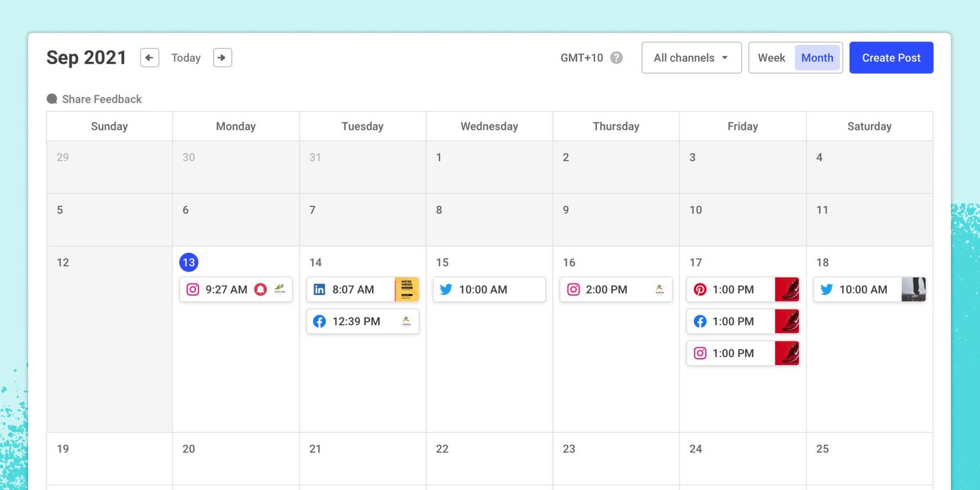Screen dimensions: 980x490
Task: Open the shoe thumbnail on Friday Facebook post
Action: click(787, 321)
